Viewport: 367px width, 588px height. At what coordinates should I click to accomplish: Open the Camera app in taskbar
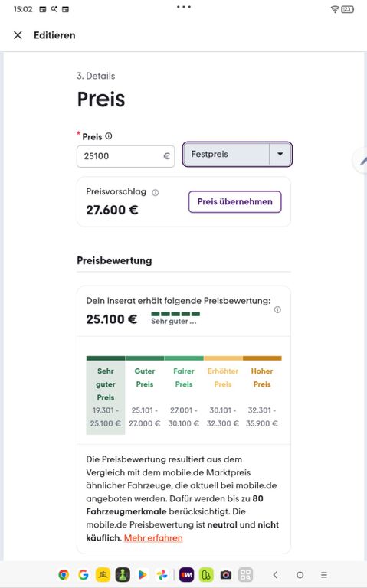click(x=225, y=574)
